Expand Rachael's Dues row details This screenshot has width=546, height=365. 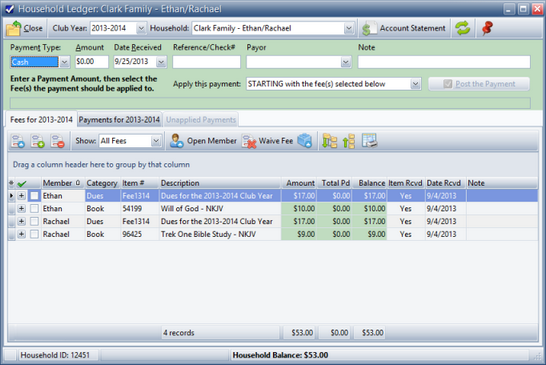click(22, 222)
